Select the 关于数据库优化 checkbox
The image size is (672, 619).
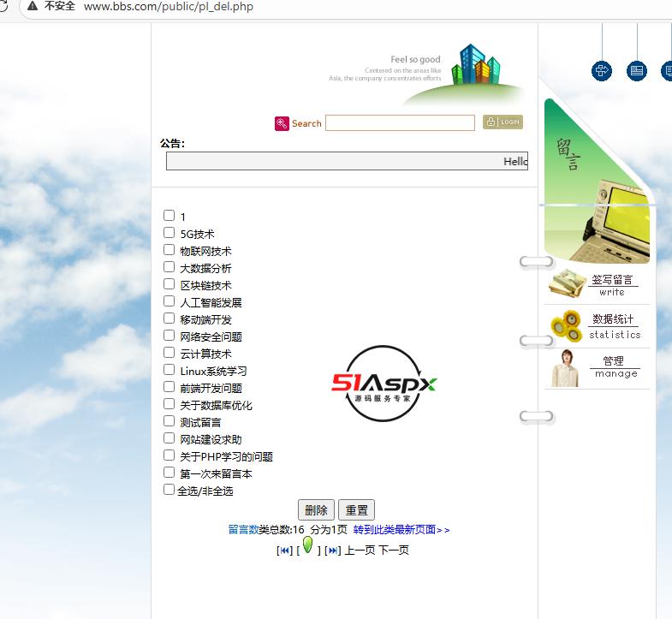click(169, 404)
